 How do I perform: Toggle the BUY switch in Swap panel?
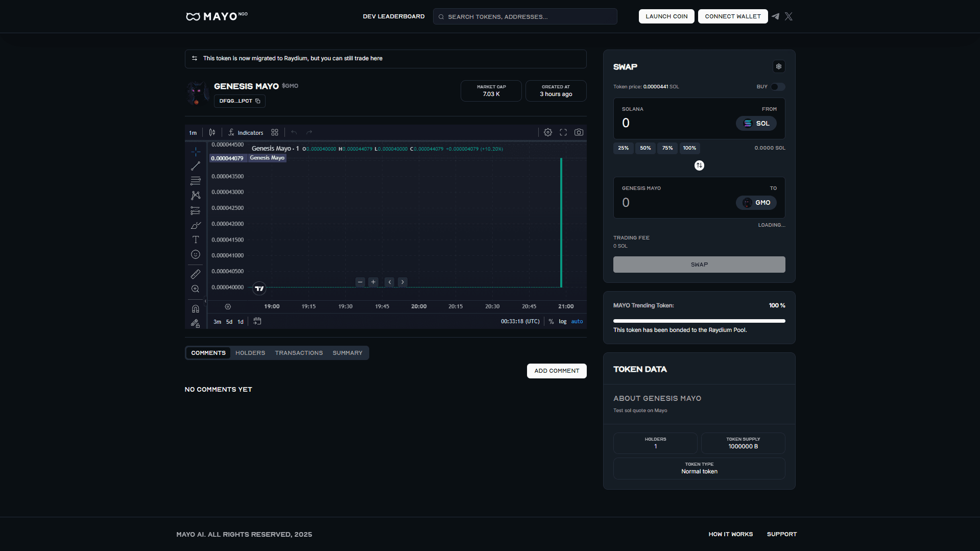[777, 87]
